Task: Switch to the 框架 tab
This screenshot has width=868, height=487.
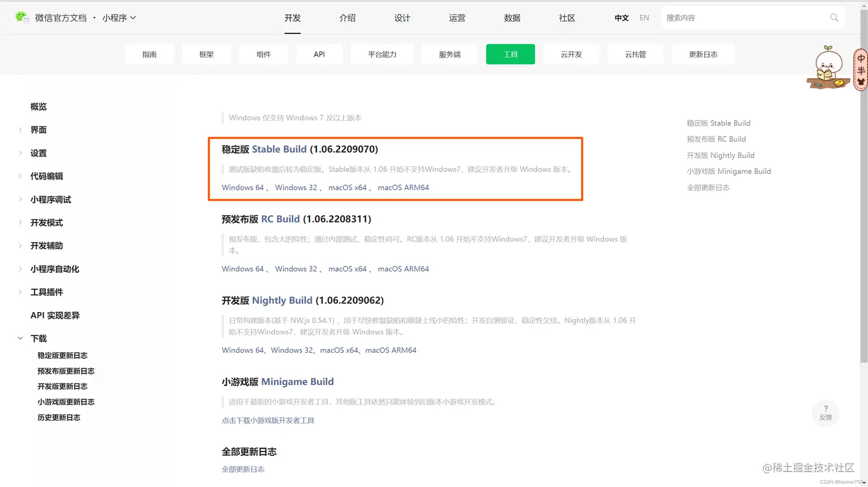Action: [x=207, y=53]
